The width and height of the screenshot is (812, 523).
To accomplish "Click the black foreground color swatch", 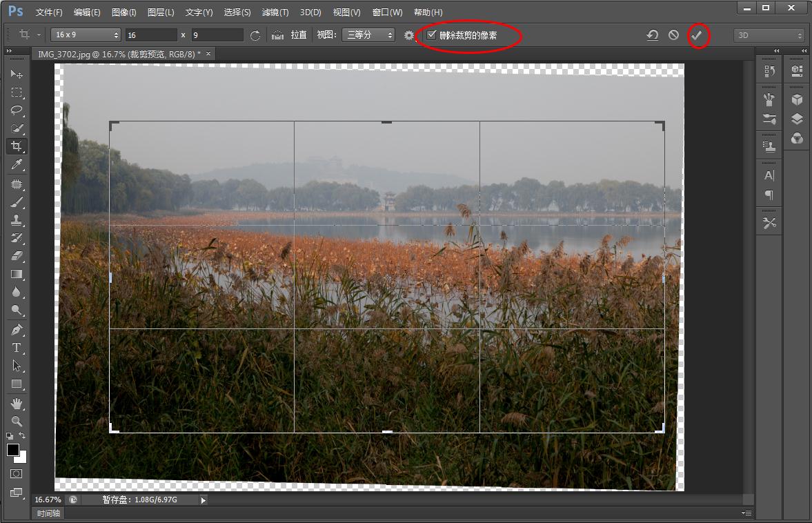I will point(13,450).
